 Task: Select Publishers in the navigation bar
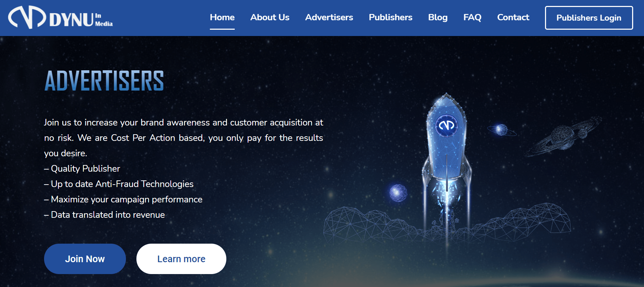pos(390,17)
